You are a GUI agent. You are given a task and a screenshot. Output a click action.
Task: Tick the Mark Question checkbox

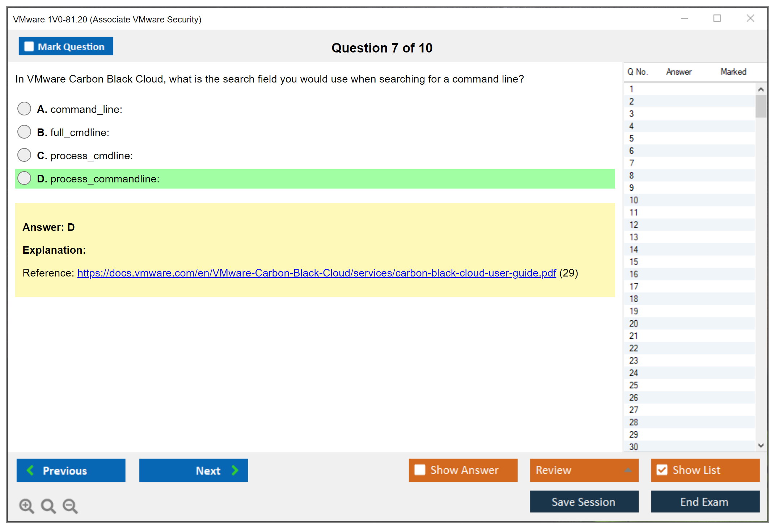[29, 47]
